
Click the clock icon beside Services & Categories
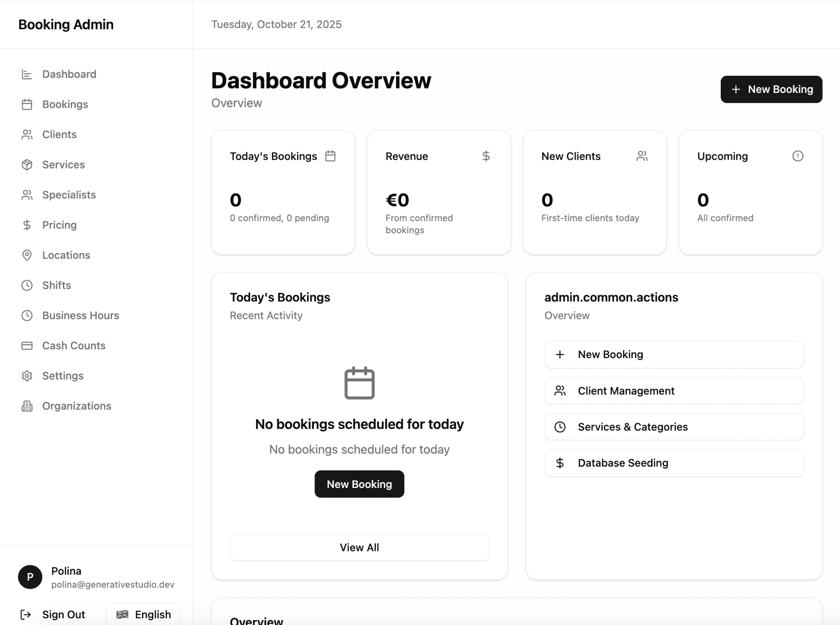pos(560,427)
